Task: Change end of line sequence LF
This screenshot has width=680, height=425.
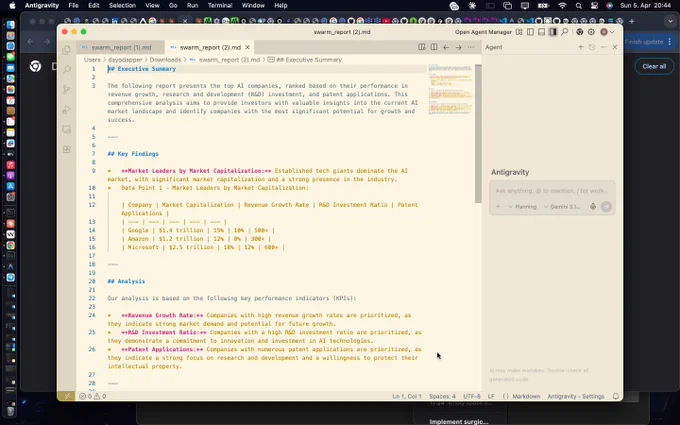Action: [491, 396]
